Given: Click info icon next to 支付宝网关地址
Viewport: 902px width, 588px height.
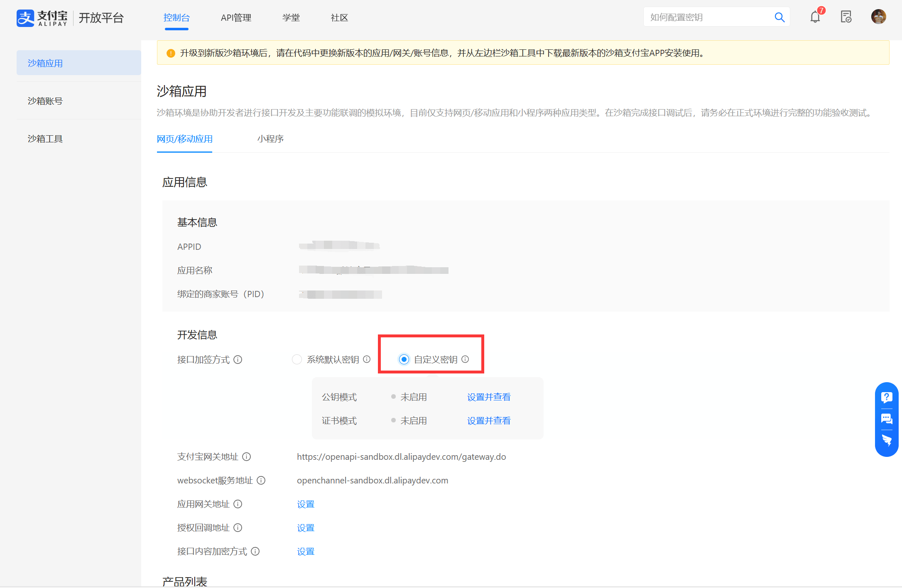Looking at the screenshot, I should [x=247, y=457].
